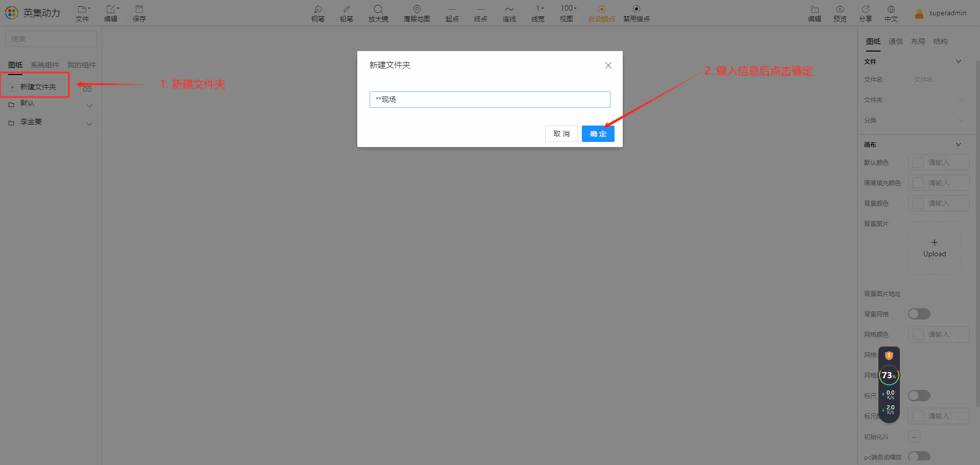Switch to the 系统组件 tab
Screen dimensions: 980x465
tap(45, 65)
